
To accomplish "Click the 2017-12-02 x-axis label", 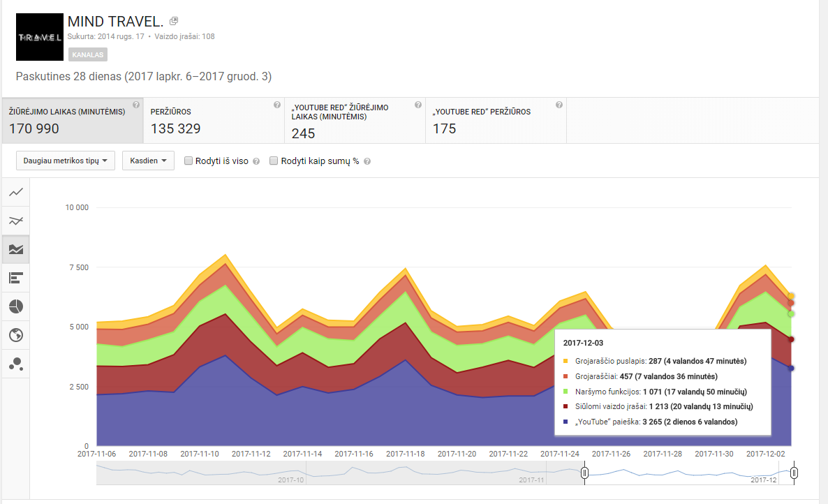I will point(766,454).
